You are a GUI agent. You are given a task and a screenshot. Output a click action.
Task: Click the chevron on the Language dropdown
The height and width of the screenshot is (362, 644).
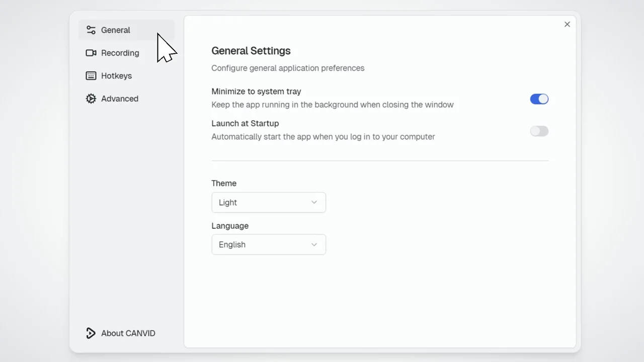click(x=314, y=244)
